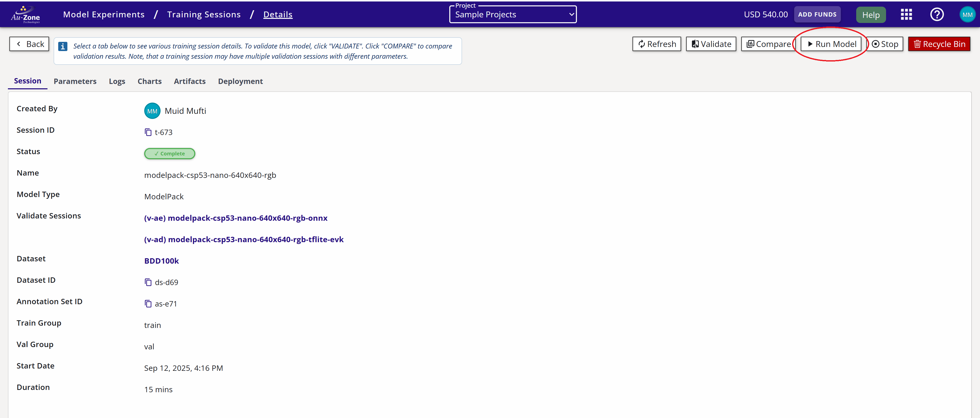Open the Charts tab
The width and height of the screenshot is (980, 418).
(150, 81)
